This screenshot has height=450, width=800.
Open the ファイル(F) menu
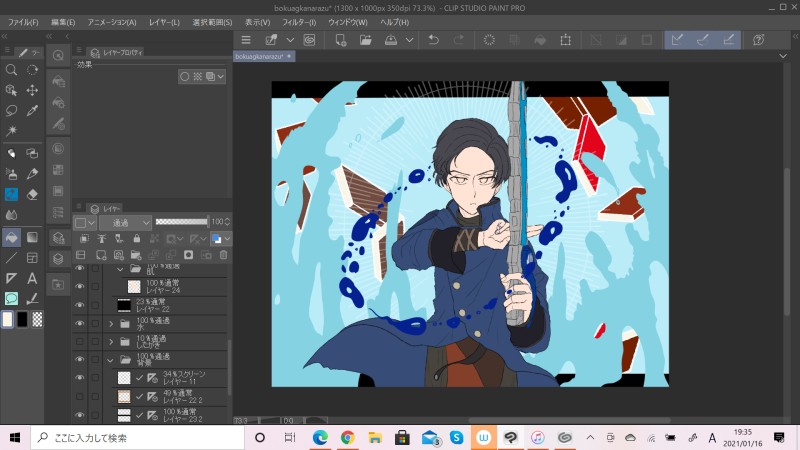click(23, 22)
